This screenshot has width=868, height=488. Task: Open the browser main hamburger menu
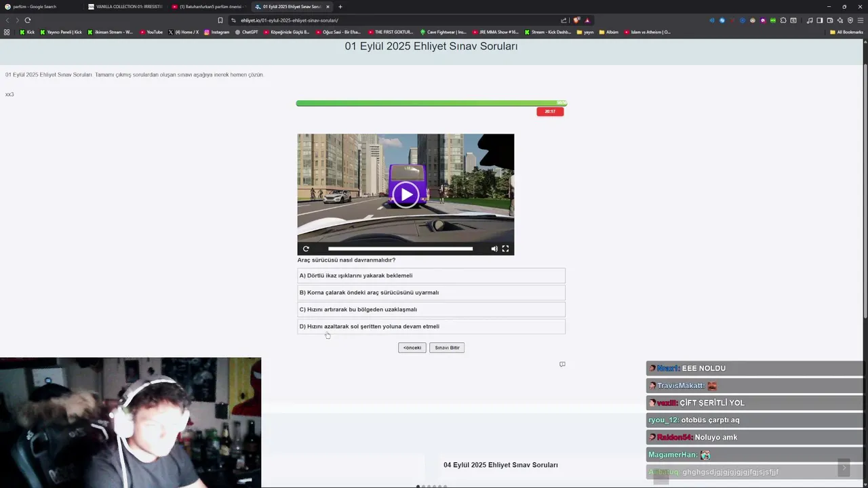(x=861, y=20)
